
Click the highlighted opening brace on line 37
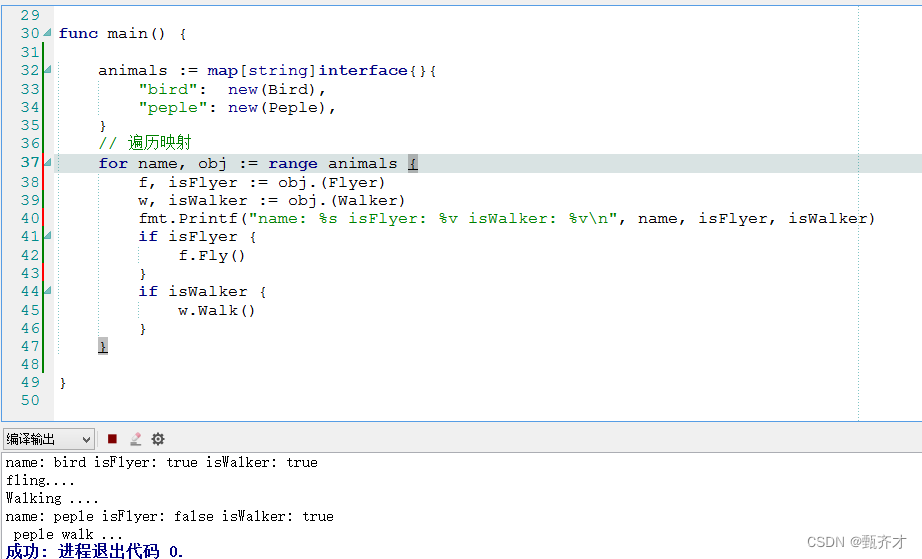(x=413, y=163)
